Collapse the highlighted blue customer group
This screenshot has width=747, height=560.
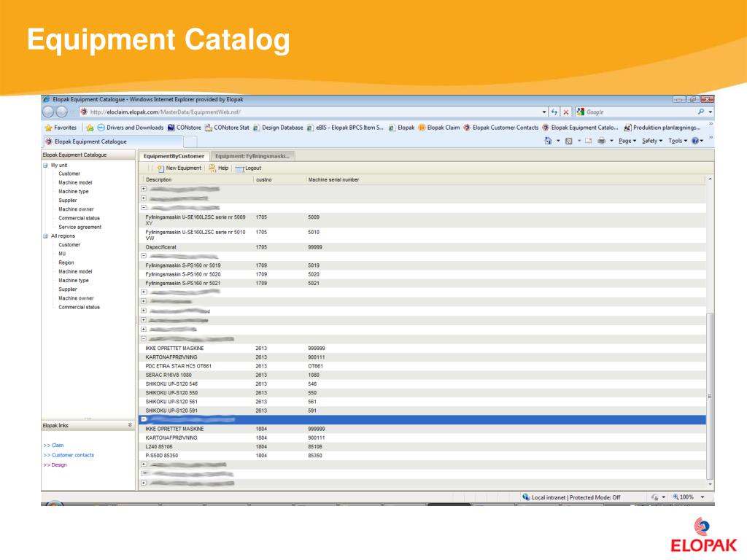click(x=144, y=419)
